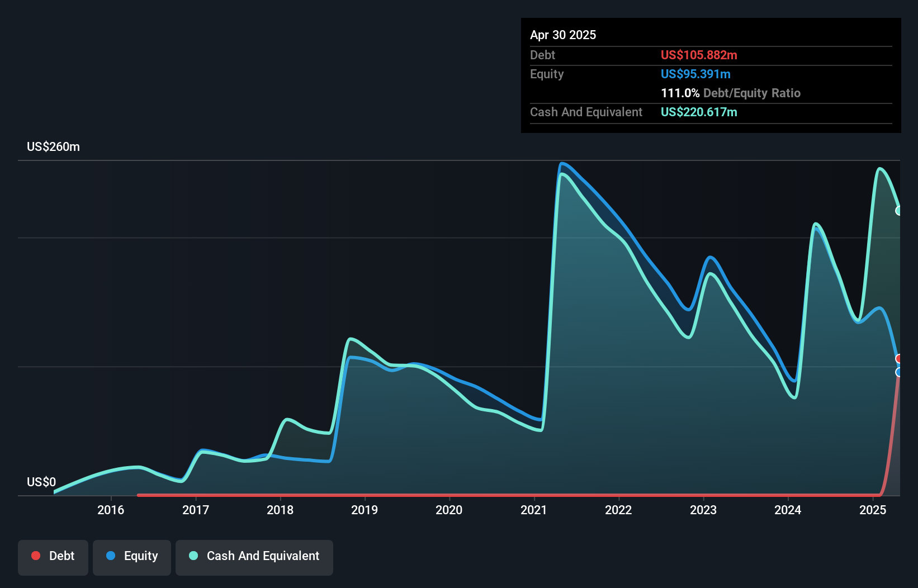Click the blue Equity endpoint marker on chart

tap(899, 372)
